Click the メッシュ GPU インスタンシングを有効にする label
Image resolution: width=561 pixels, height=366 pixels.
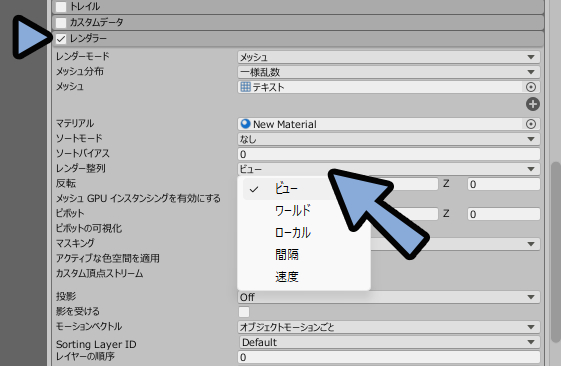pos(138,198)
